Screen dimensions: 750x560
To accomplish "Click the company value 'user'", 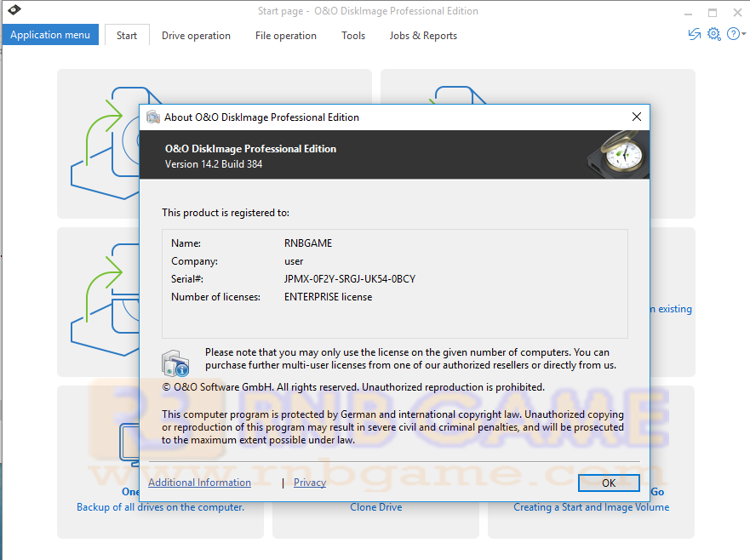I will pyautogui.click(x=294, y=261).
